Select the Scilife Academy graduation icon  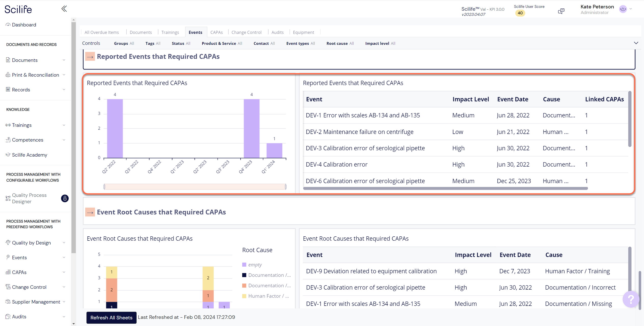pyautogui.click(x=8, y=155)
